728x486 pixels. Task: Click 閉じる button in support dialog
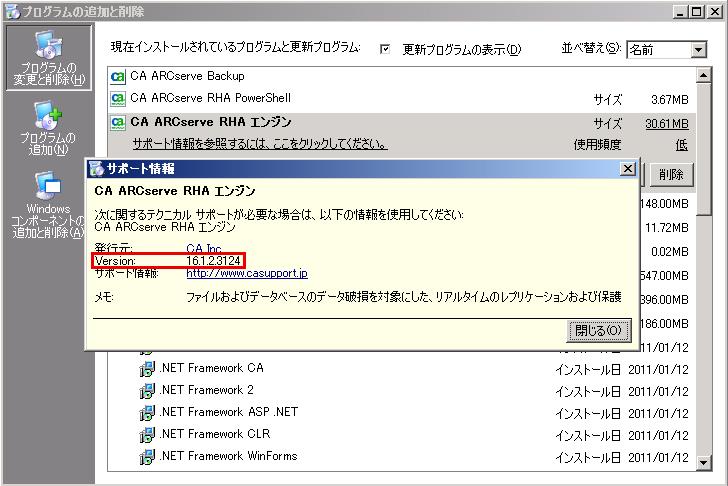[x=598, y=330]
